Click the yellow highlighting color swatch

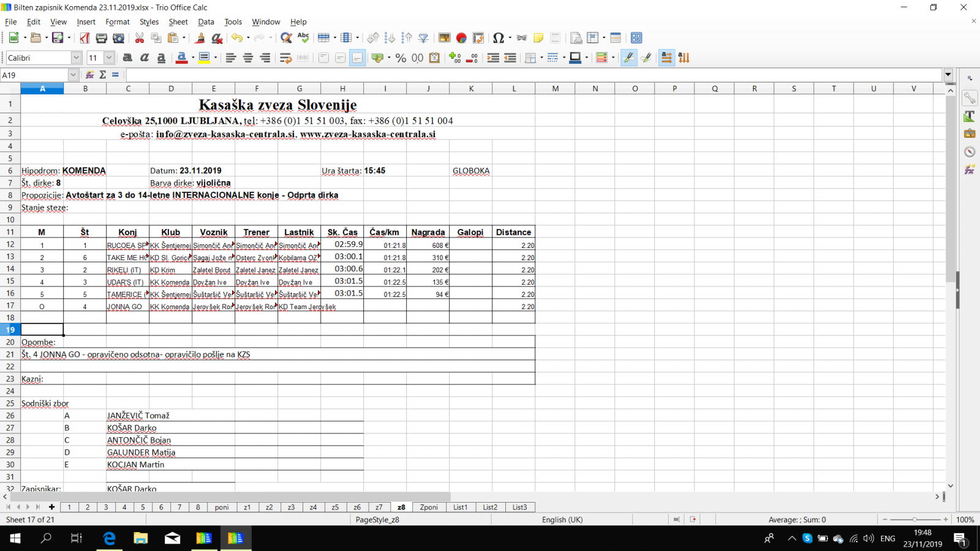pyautogui.click(x=204, y=58)
